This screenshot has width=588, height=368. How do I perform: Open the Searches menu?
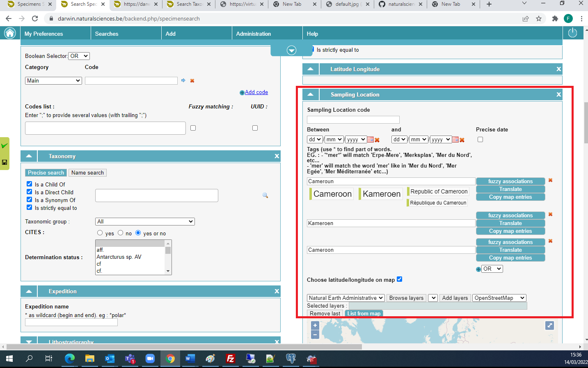107,34
